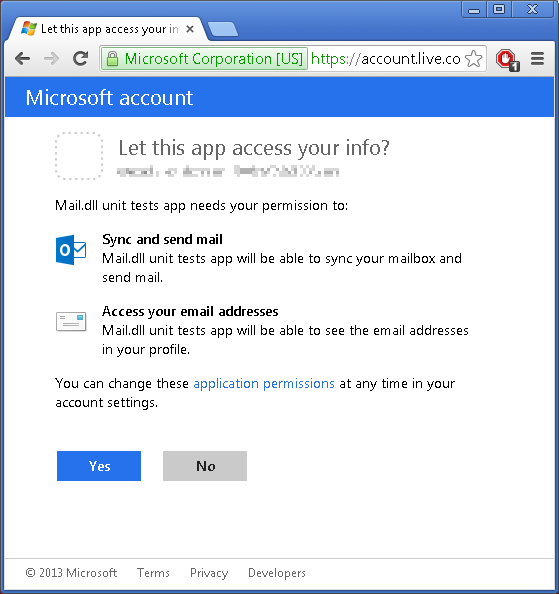Go back with the browser back arrow

(x=22, y=59)
